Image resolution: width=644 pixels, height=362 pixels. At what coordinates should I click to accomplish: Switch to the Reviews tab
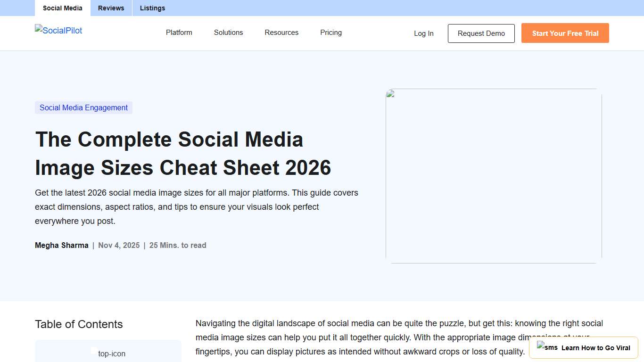click(x=111, y=8)
